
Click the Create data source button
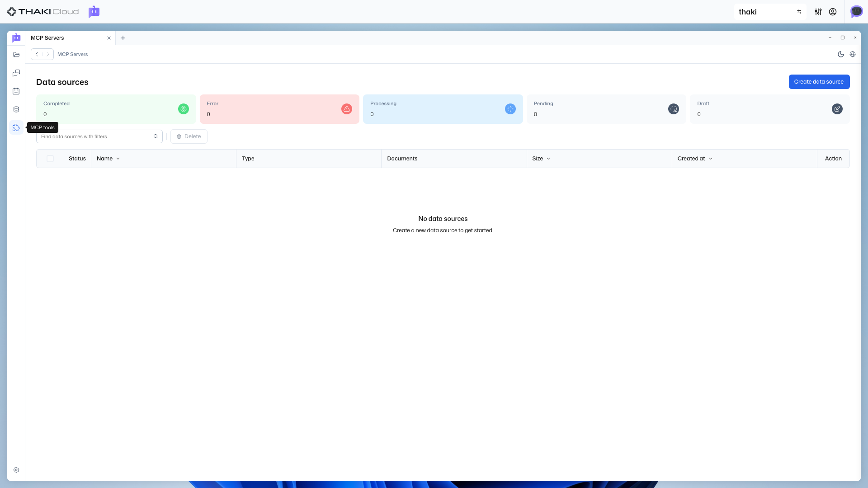coord(819,82)
